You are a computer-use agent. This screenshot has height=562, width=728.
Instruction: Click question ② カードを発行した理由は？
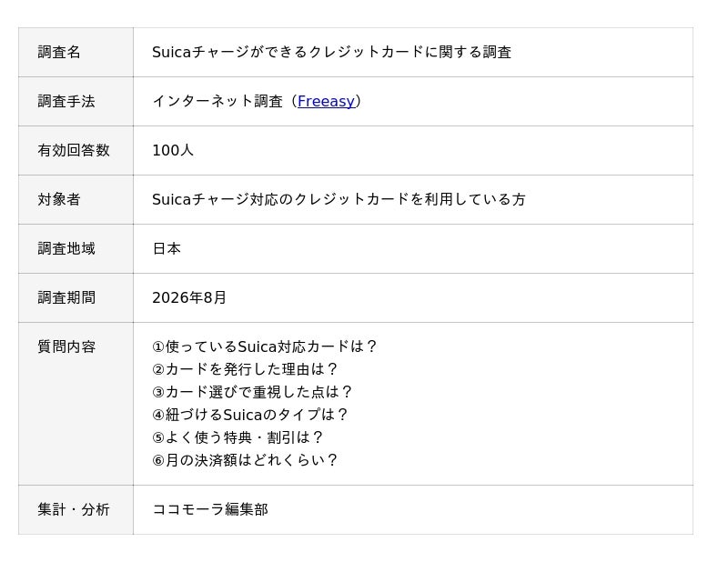click(245, 369)
